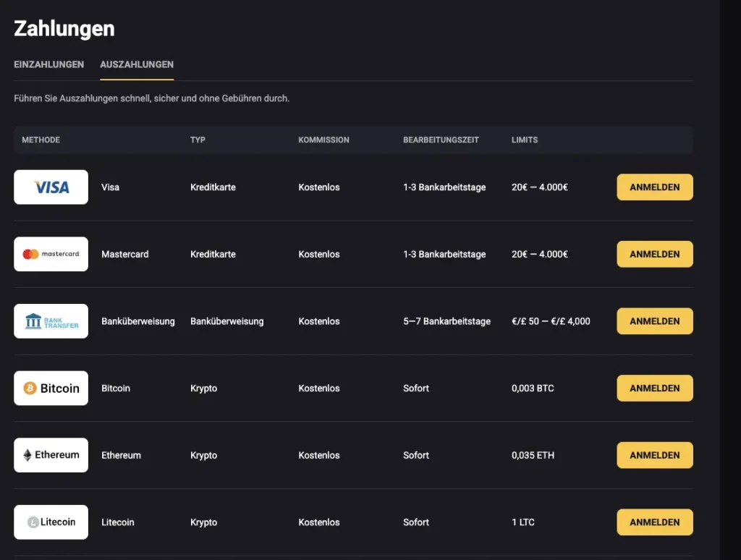Click the 0,003 BTC limit value
Screen dimensions: 741x560
tap(533, 388)
